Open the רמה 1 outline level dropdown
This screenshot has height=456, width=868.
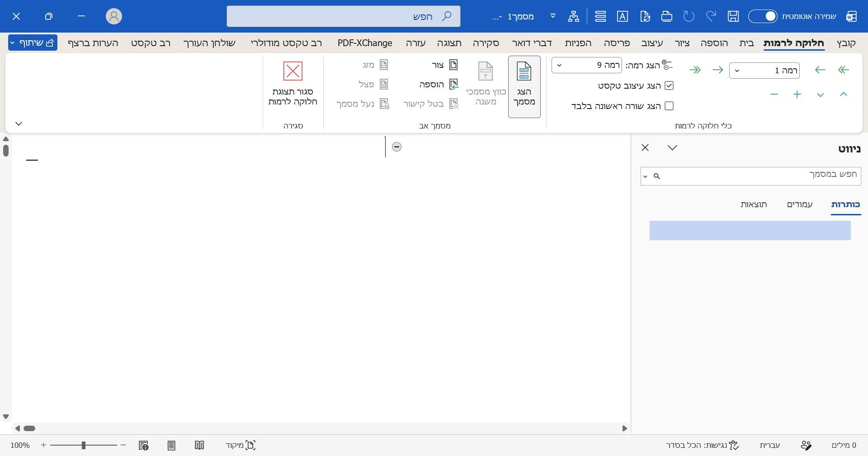764,71
